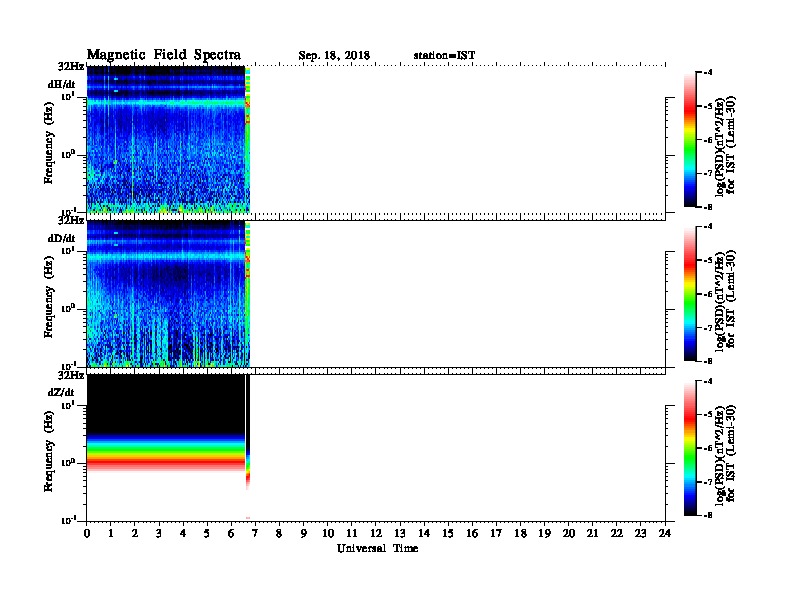Click the dH/dt panel's "Frequency (Hz)" axis label
Image resolution: width=792 pixels, height=612 pixels.
tap(48, 143)
